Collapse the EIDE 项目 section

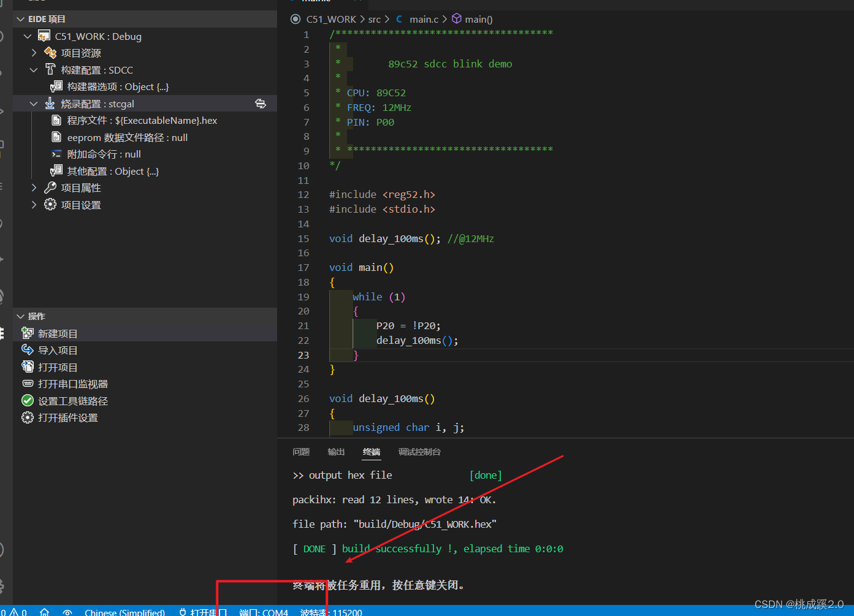pos(21,19)
